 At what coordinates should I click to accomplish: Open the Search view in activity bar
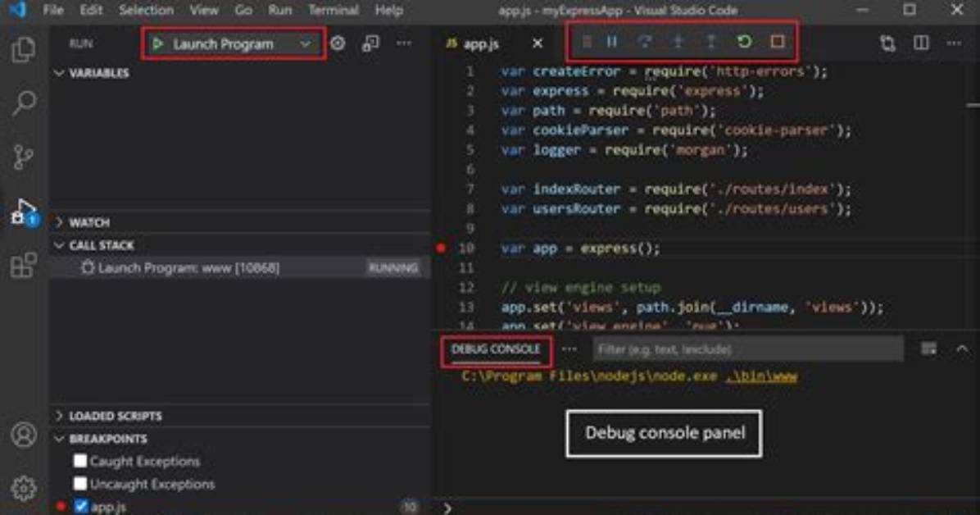23,103
